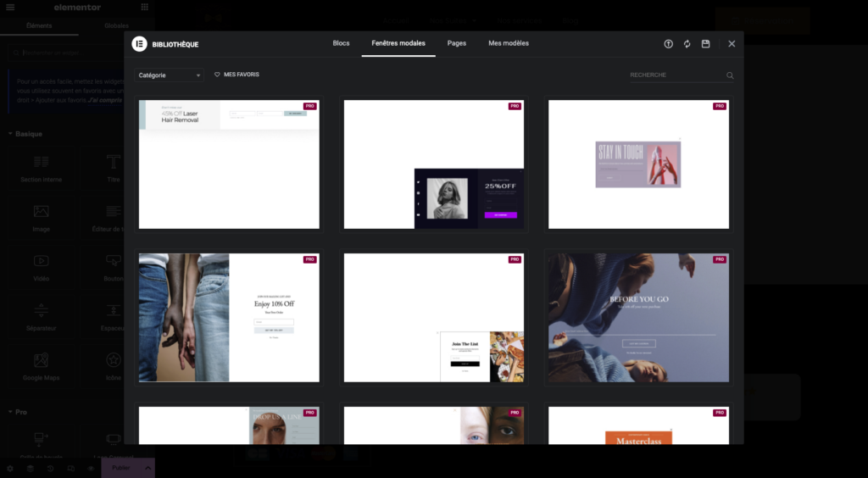The height and width of the screenshot is (478, 868).
Task: Expand save options arrow beside Publier
Action: 148,468
